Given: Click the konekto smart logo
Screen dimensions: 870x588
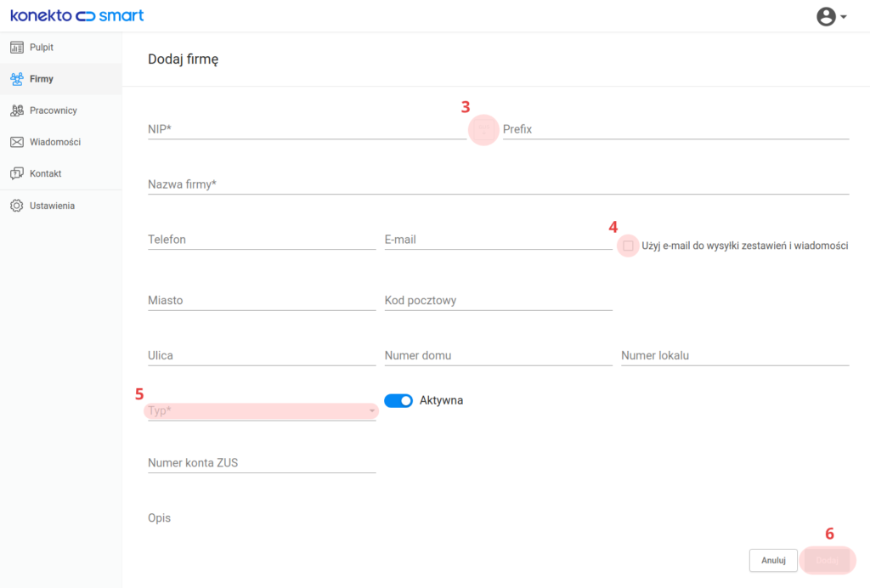Looking at the screenshot, I should [77, 15].
